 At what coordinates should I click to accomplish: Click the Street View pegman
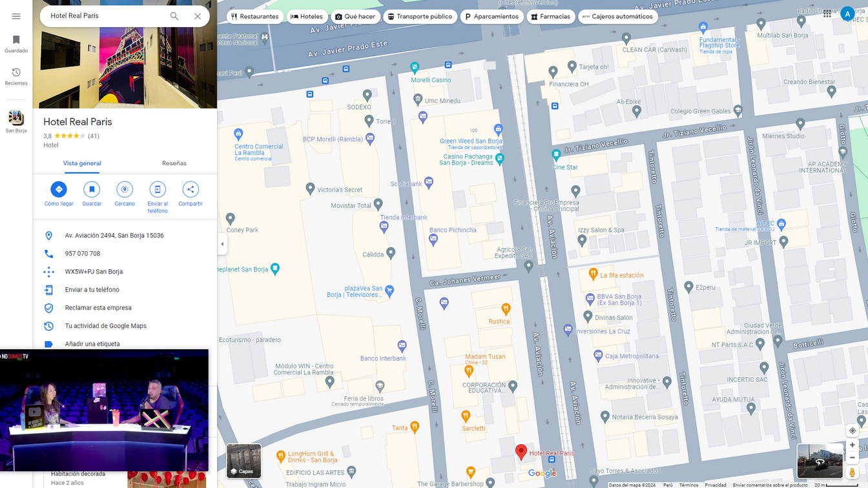pos(852,473)
